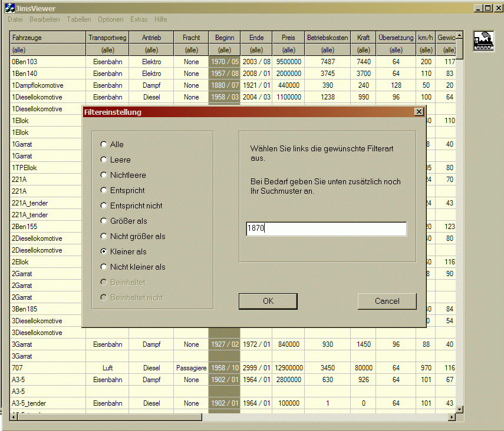Click the Betriebskosten column header
504x431 pixels.
click(x=327, y=38)
